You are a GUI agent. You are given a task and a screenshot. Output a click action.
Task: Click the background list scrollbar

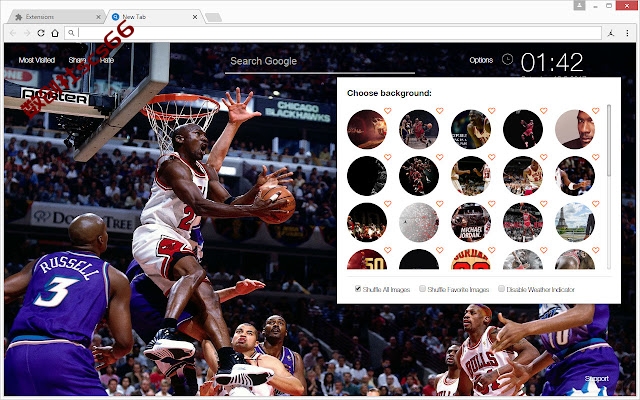pos(609,141)
